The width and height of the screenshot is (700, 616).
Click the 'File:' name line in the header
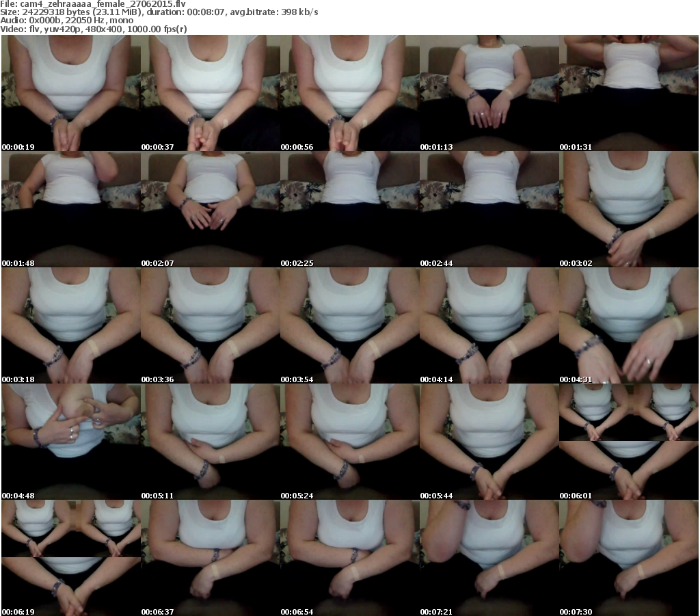[93, 4]
